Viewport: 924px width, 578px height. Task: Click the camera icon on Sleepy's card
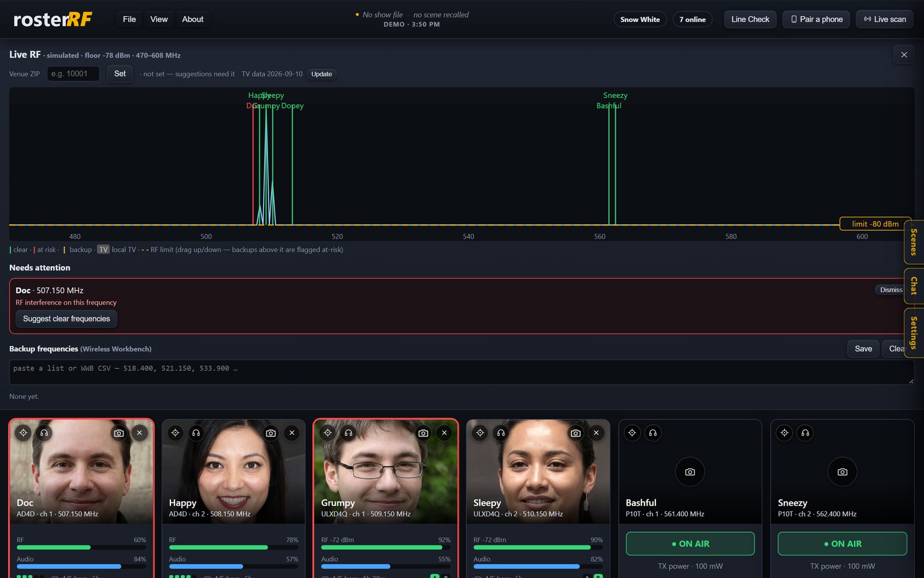(576, 433)
